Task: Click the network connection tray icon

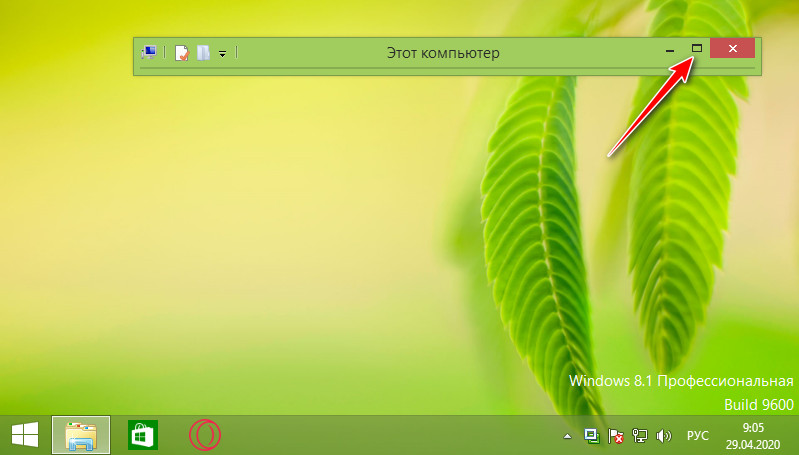Action: (x=640, y=436)
